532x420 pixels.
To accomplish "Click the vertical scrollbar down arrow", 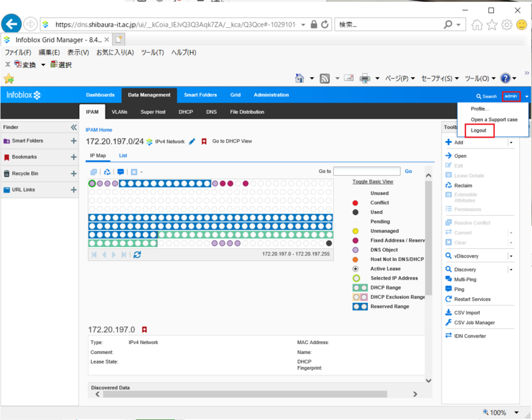I will click(428, 381).
